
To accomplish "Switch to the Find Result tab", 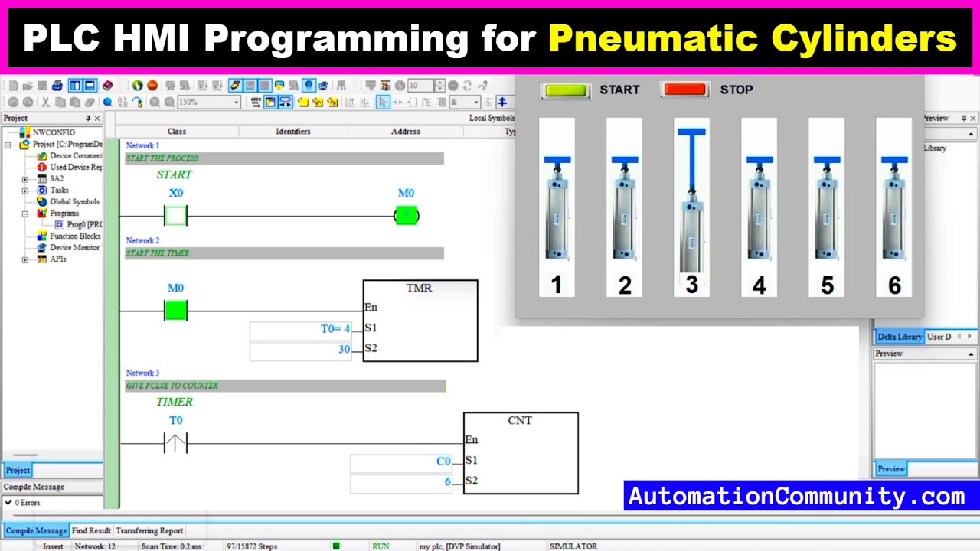I will (91, 530).
